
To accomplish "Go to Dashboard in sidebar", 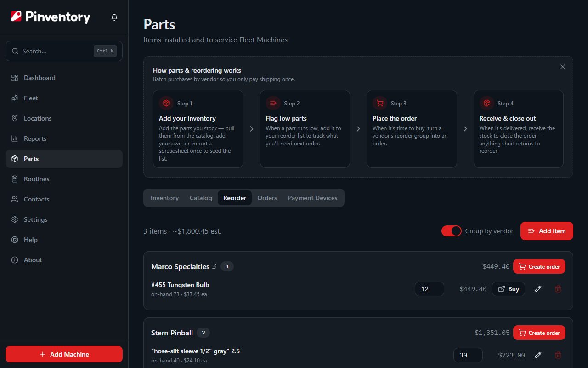I will pyautogui.click(x=64, y=78).
